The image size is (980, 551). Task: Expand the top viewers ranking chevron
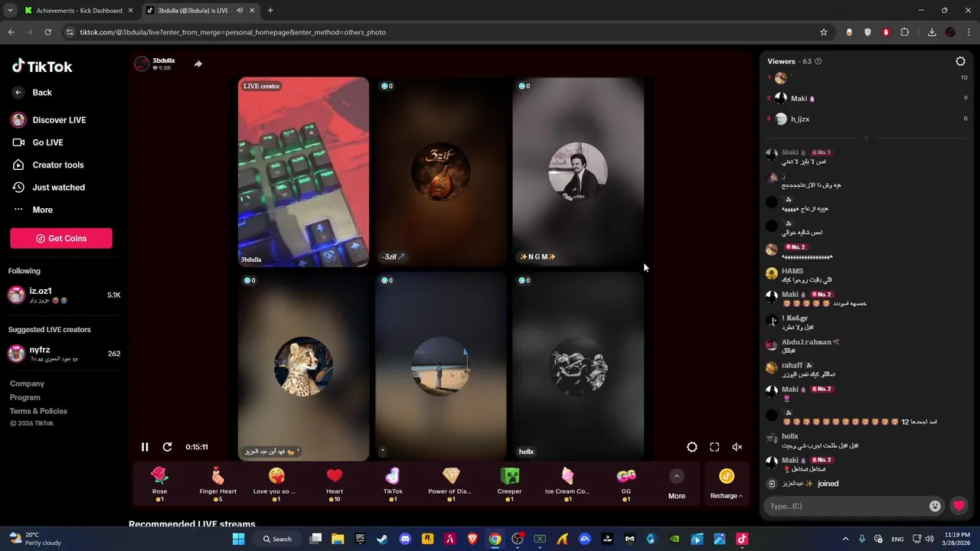click(x=867, y=139)
